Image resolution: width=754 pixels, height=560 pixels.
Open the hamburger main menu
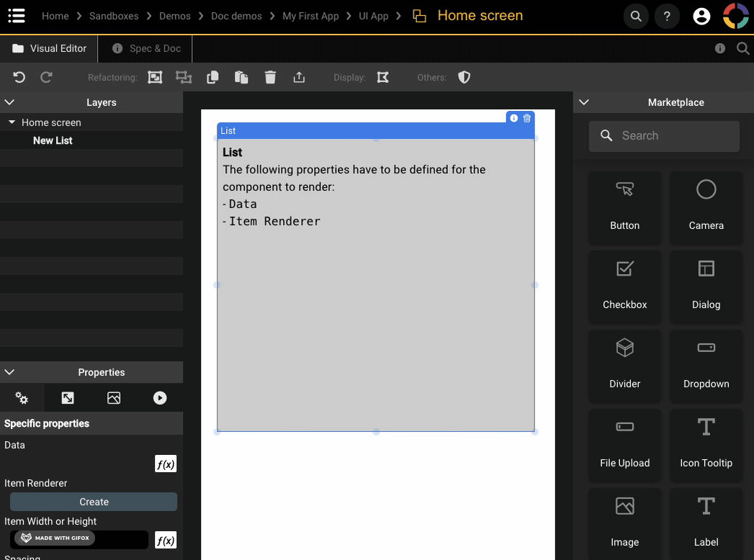(17, 16)
